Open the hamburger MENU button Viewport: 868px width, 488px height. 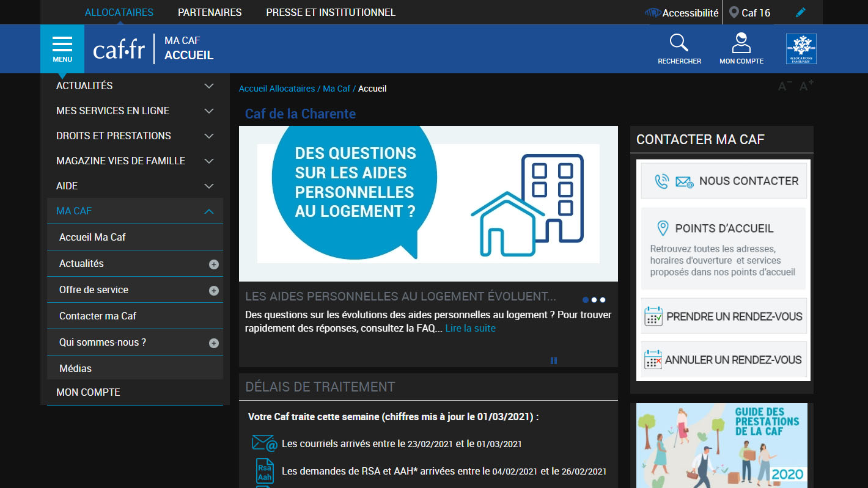pos(62,49)
